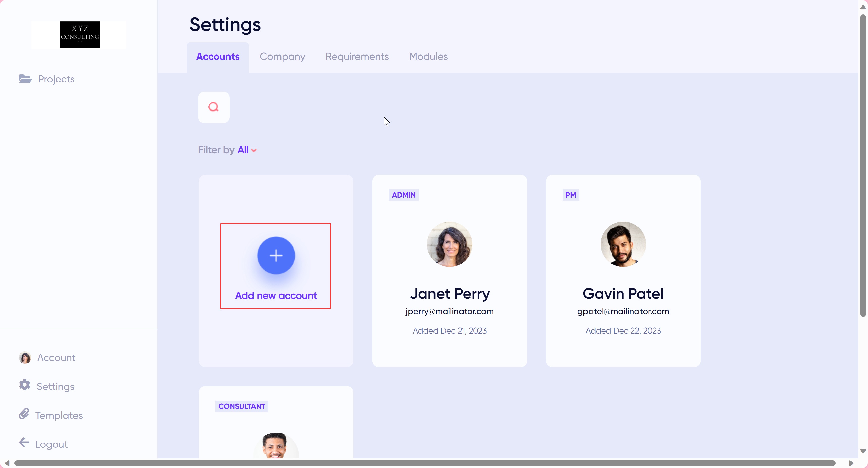The image size is (868, 468).
Task: Select the Accounts tab
Action: 218,57
